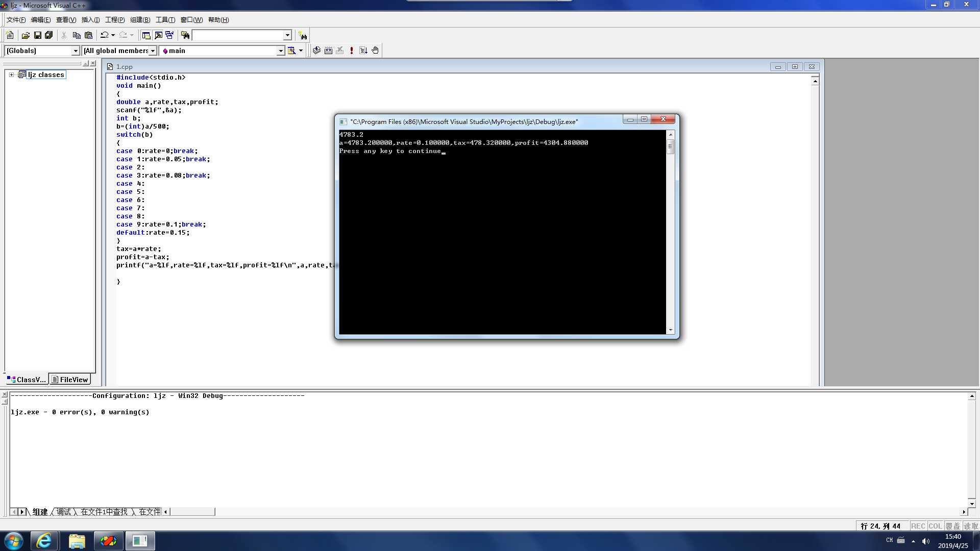Image resolution: width=980 pixels, height=551 pixels.
Task: Click the Go debug icon
Action: (x=363, y=51)
